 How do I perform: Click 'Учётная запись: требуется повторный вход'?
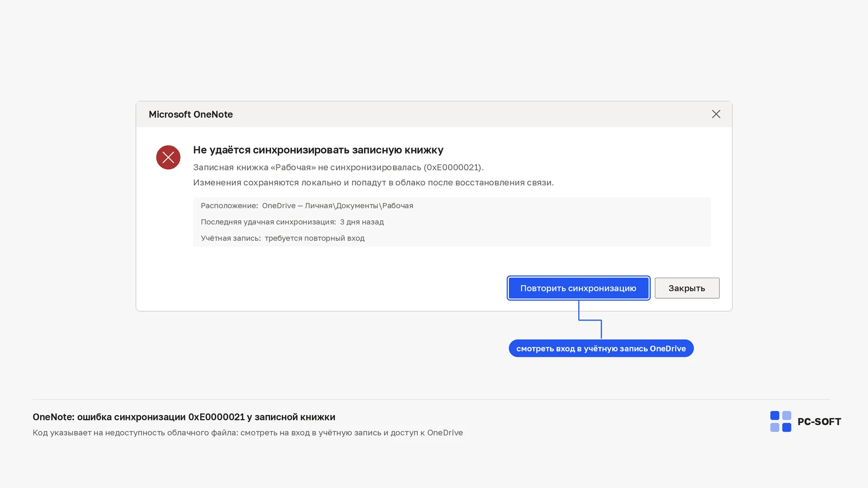click(x=283, y=238)
